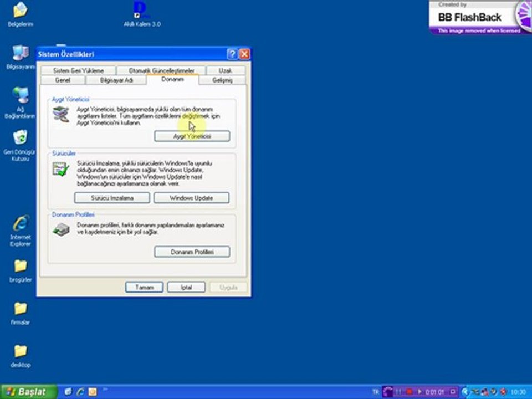This screenshot has width=532, height=399.
Task: Close the Sistem Özellikleri dialog
Action: point(244,54)
